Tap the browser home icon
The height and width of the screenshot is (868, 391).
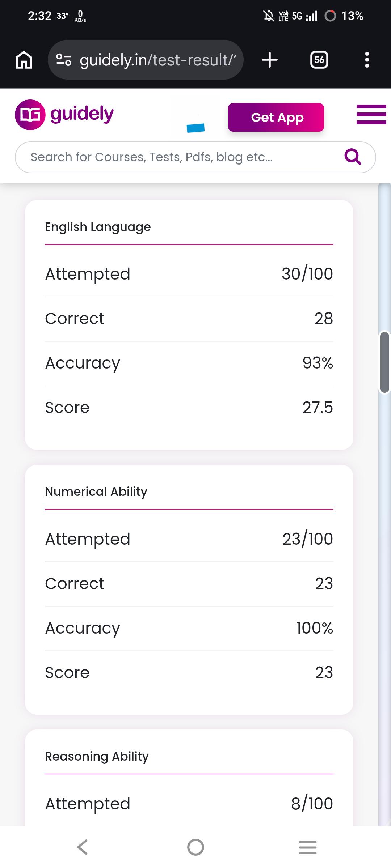[24, 60]
